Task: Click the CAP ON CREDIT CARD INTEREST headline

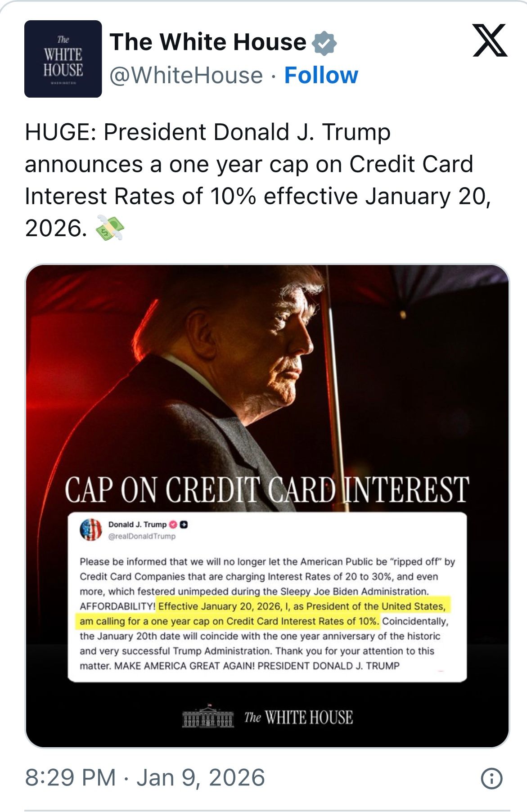Action: [267, 490]
